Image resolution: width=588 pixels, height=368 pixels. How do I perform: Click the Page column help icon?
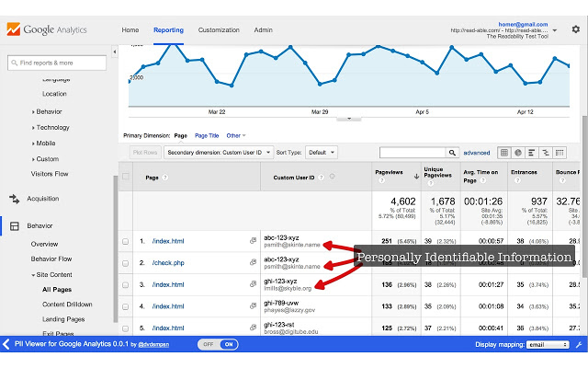(165, 178)
